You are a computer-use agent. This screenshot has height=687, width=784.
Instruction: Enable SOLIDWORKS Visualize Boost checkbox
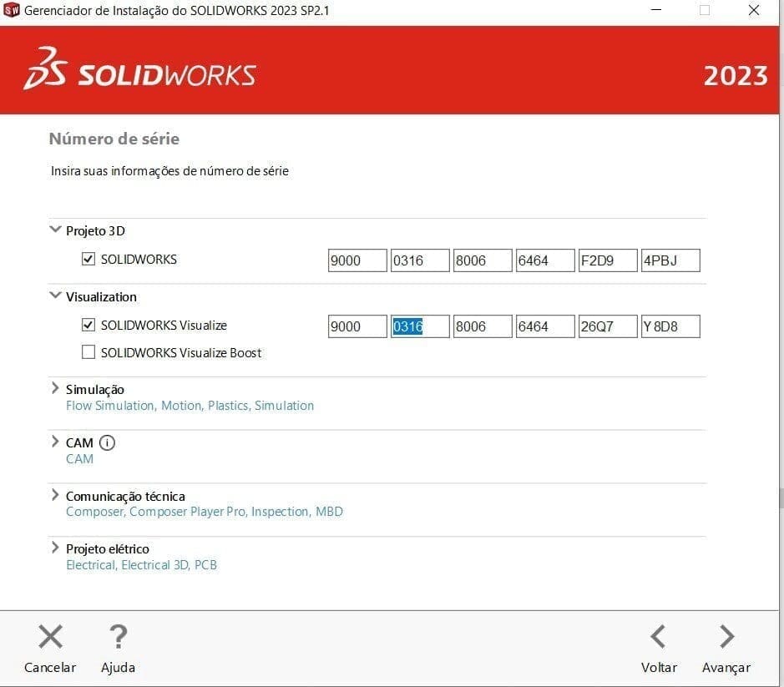coord(89,352)
